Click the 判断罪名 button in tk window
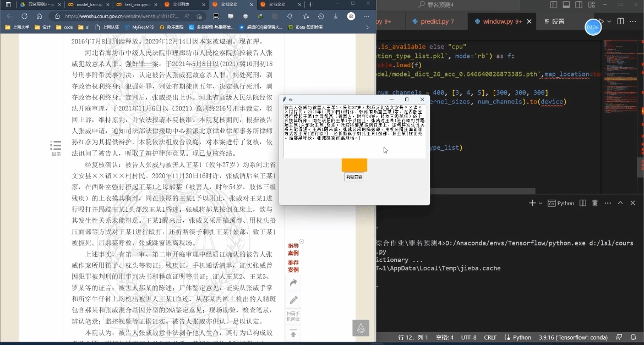 pos(354,177)
